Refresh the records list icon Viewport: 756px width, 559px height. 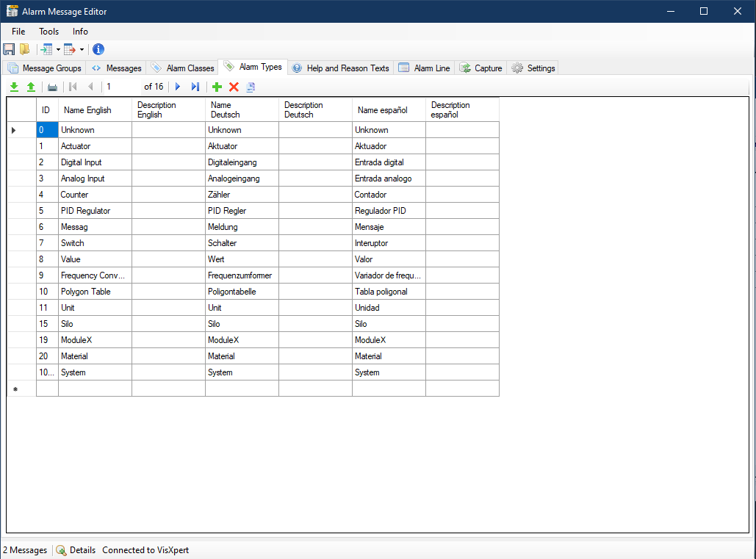(251, 87)
